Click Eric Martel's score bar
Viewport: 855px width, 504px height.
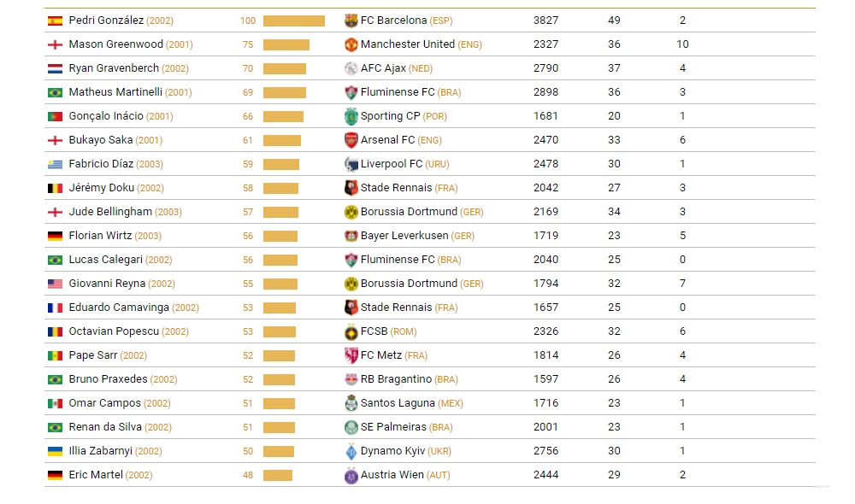pyautogui.click(x=278, y=475)
